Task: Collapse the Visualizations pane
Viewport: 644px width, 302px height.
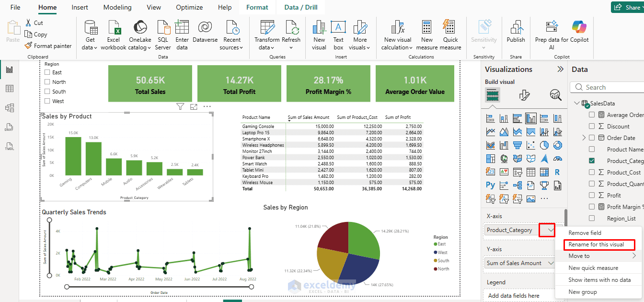Action: click(560, 70)
